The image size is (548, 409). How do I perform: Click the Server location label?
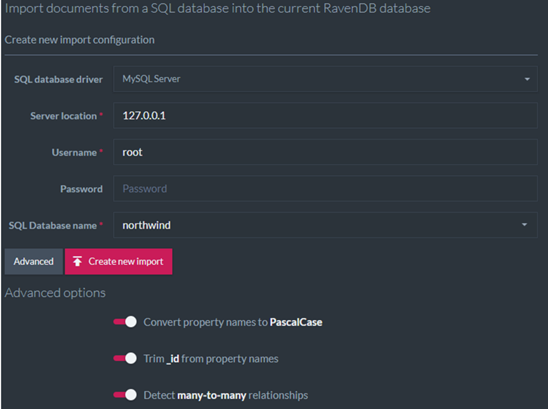coord(63,116)
